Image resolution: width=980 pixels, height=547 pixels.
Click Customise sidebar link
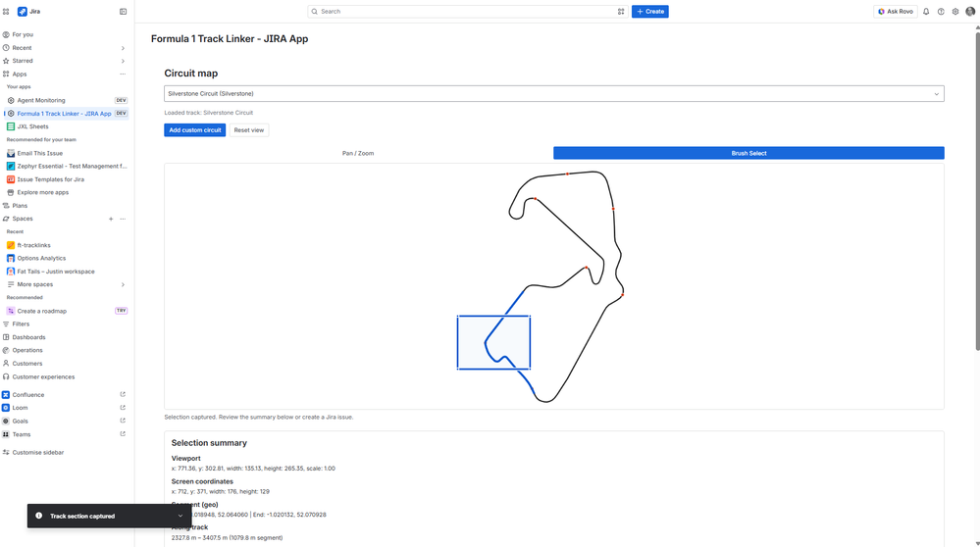[37, 452]
